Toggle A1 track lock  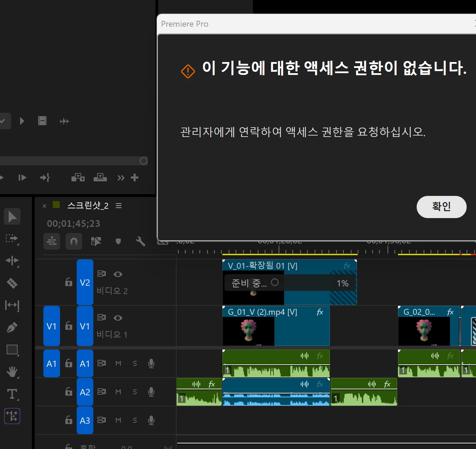tap(69, 363)
